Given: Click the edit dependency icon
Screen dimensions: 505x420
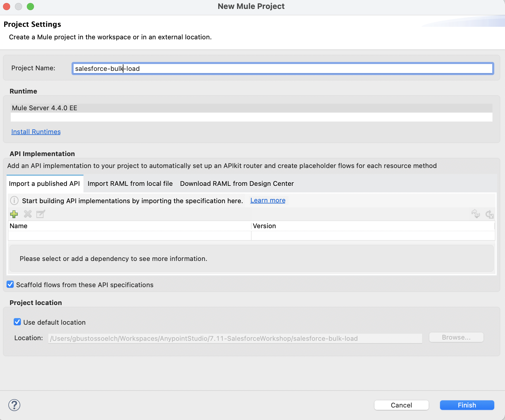Looking at the screenshot, I should (x=41, y=214).
